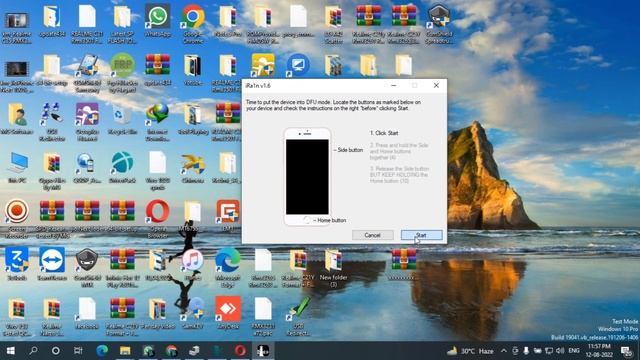Open the Windows Start menu
This screenshot has height=360, width=640.
tap(11, 351)
